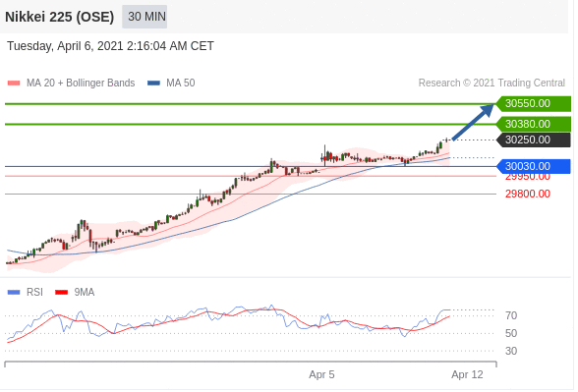Toggle the MA 50 legend label
The image size is (578, 392).
180,83
